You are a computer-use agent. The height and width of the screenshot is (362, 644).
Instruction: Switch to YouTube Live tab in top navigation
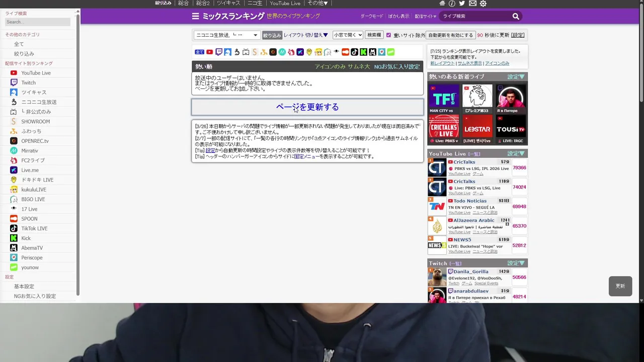pos(285,3)
